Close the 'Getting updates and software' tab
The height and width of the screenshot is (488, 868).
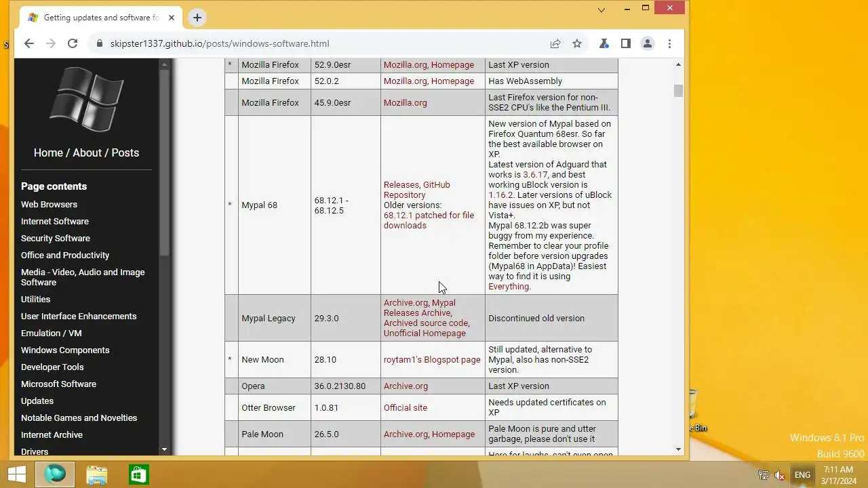170,18
